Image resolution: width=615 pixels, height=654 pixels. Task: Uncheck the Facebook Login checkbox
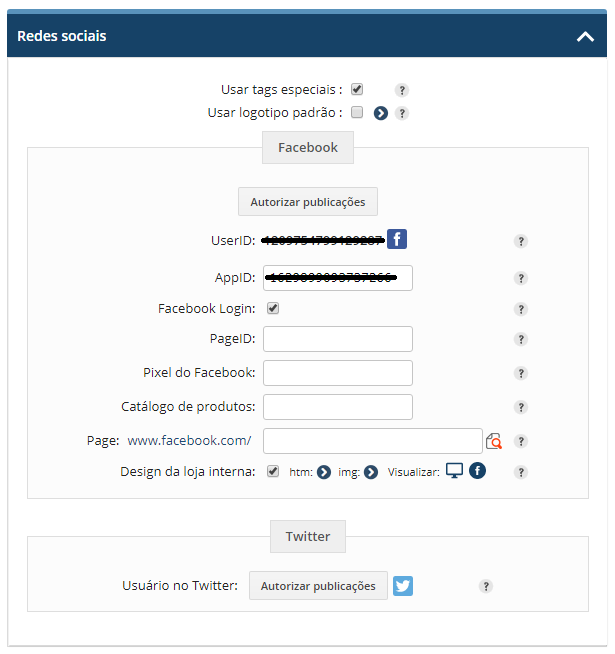coord(273,308)
